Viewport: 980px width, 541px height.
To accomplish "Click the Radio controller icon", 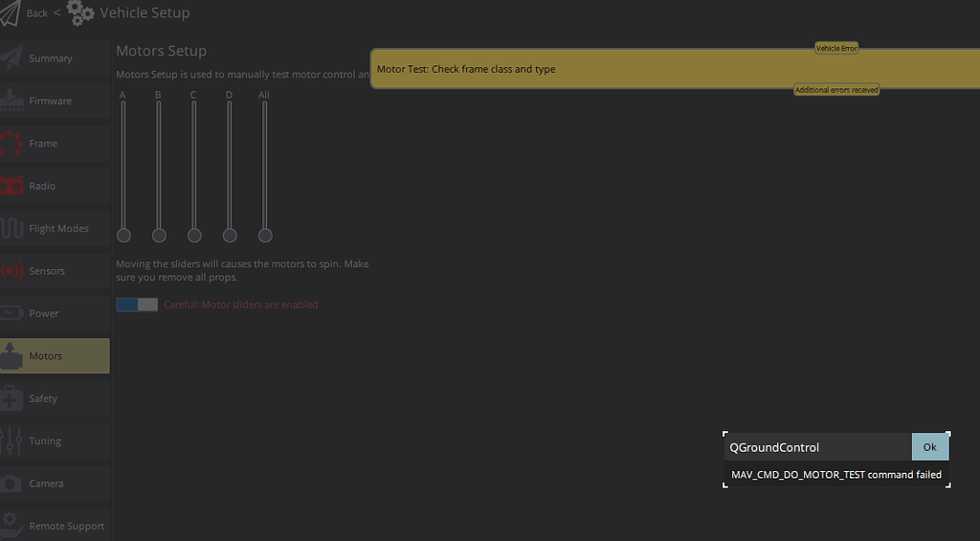I will point(11,186).
